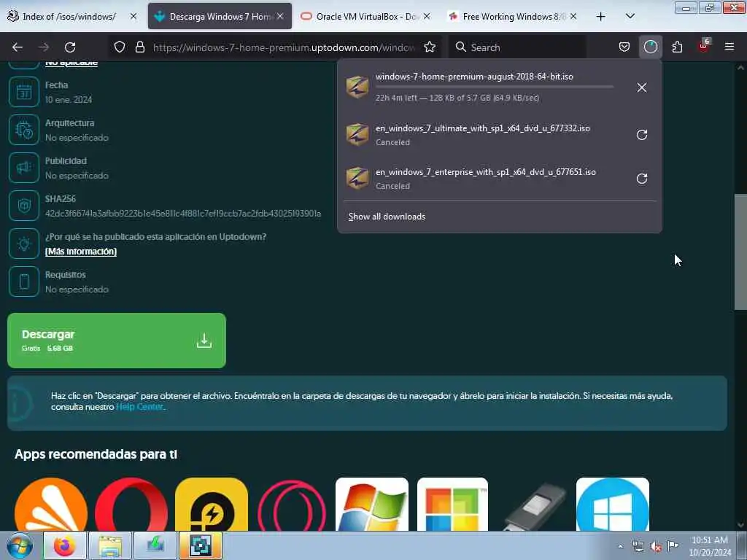Click the lightbulb info icon
Viewport: 747px width, 560px height.
(24, 244)
